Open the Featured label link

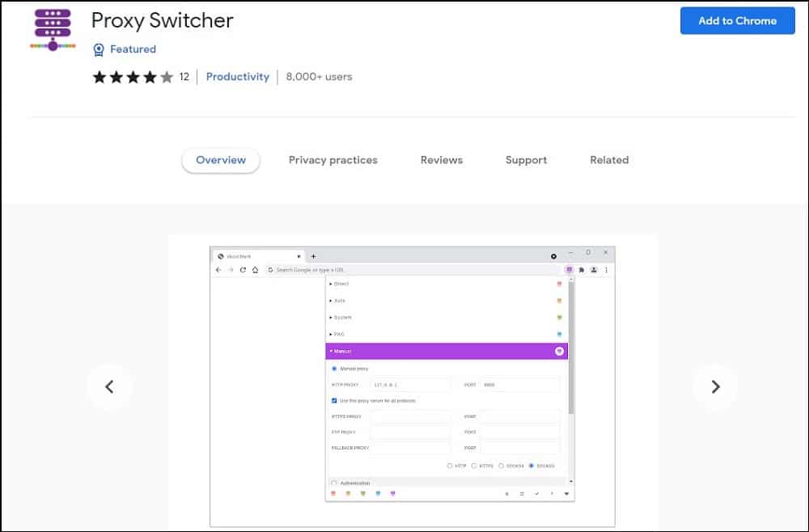tap(133, 49)
